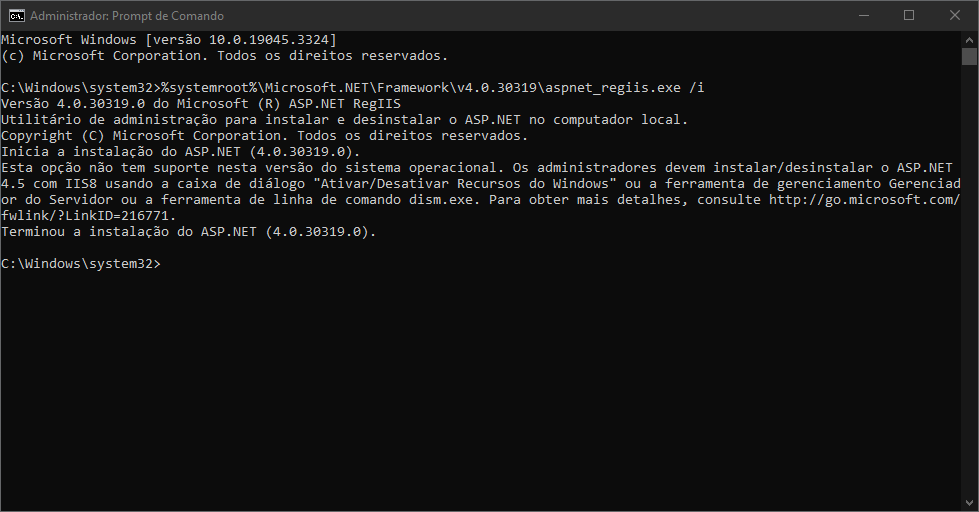Click the 'Administrador: Prompt de Comando' title text
The image size is (979, 512).
pyautogui.click(x=128, y=16)
